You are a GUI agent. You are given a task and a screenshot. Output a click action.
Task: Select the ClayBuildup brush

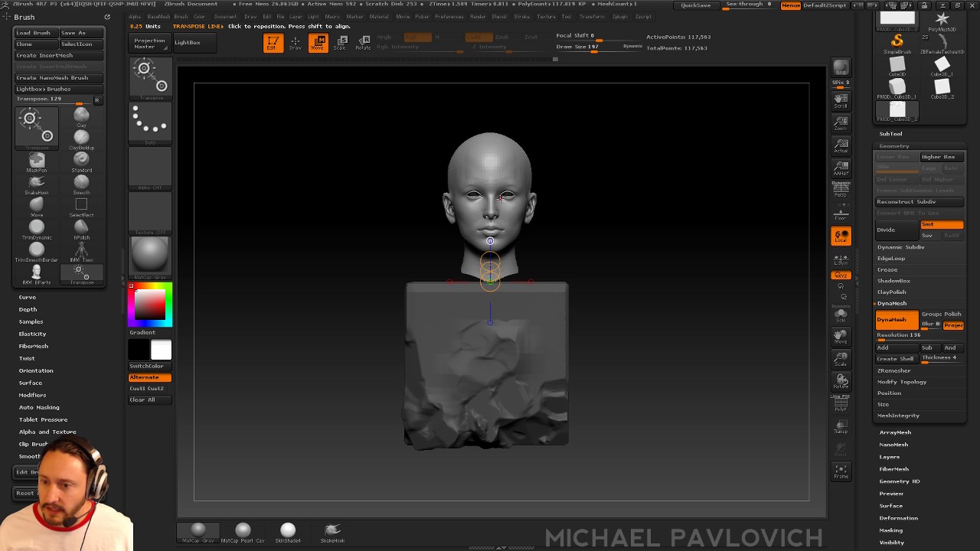81,139
